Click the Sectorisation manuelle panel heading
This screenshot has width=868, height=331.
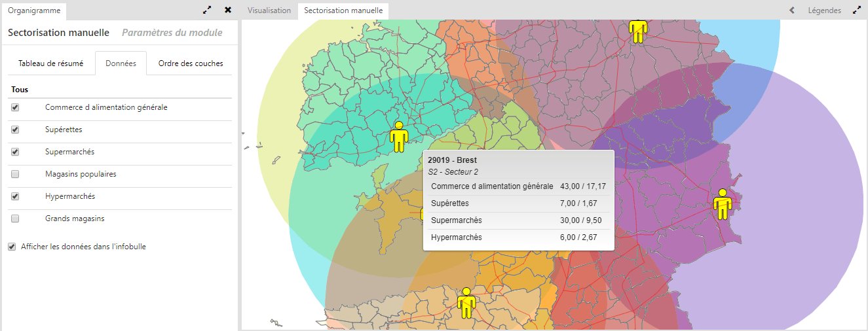tap(58, 32)
